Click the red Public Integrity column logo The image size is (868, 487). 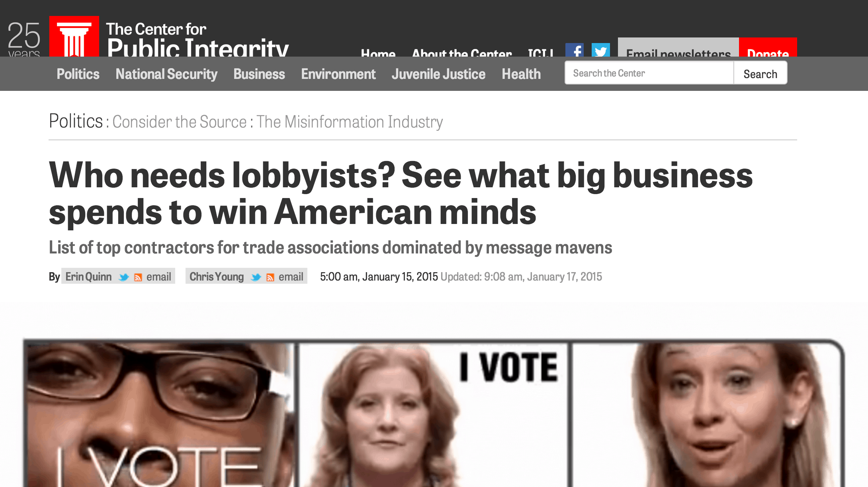click(x=74, y=36)
